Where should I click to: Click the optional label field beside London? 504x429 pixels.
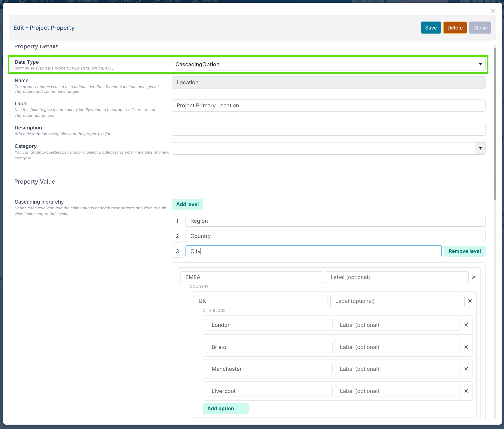[x=398, y=325]
